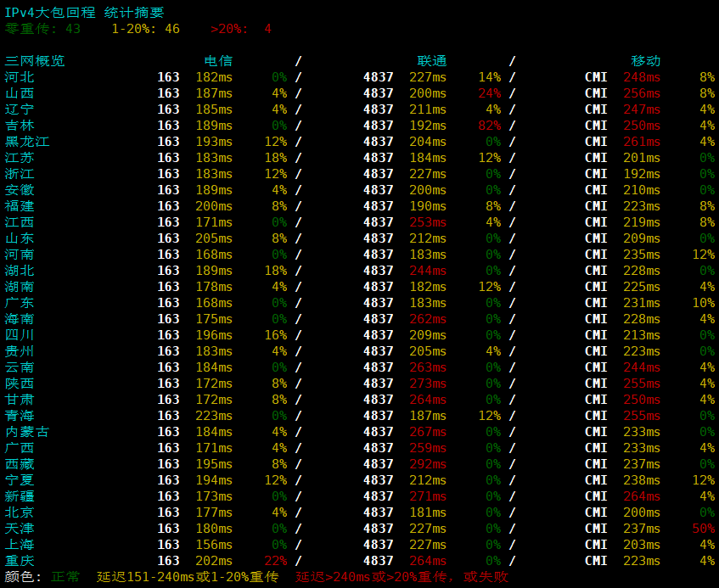Click 192ms mobile latency for 浙江

pos(642,174)
